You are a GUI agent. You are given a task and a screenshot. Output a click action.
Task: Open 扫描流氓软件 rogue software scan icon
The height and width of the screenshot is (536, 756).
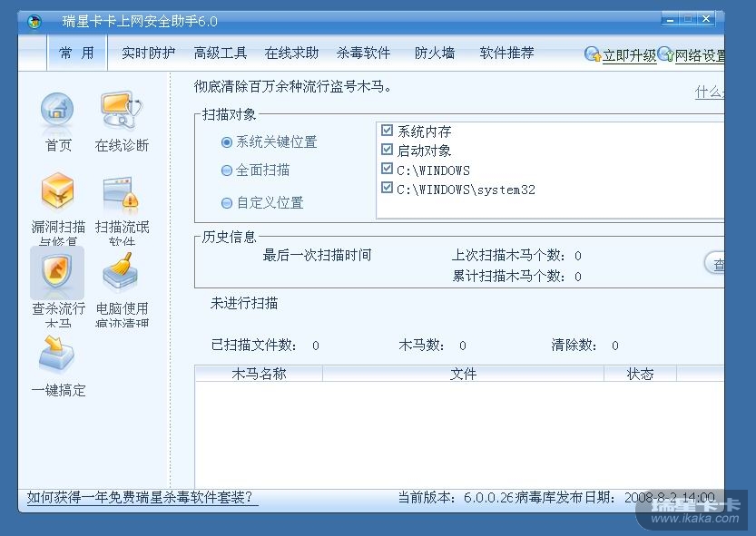click(121, 193)
